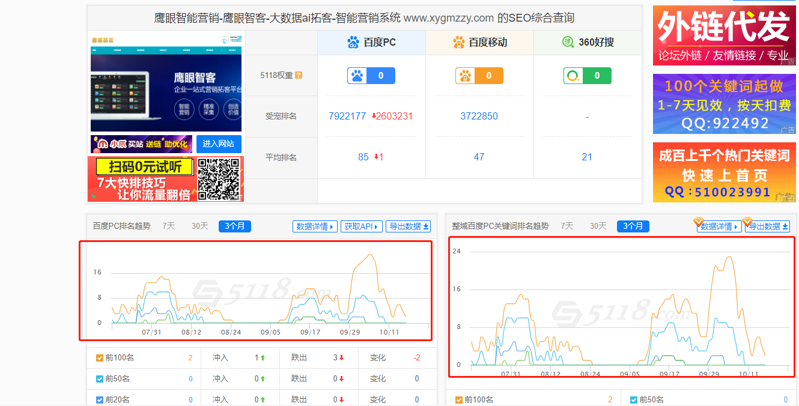799x406 pixels.
Task: Open 数据详情 in 整域百度PC关键词排名趋势 panel
Action: click(x=720, y=226)
